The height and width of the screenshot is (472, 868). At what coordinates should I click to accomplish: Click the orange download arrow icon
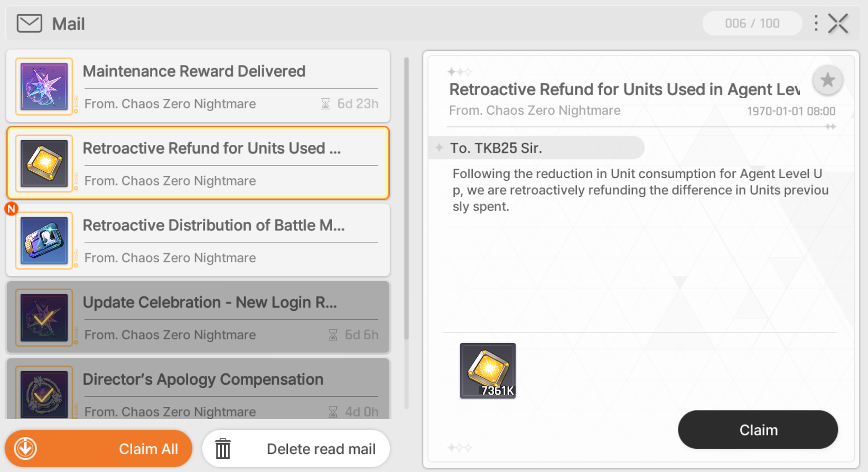[25, 449]
